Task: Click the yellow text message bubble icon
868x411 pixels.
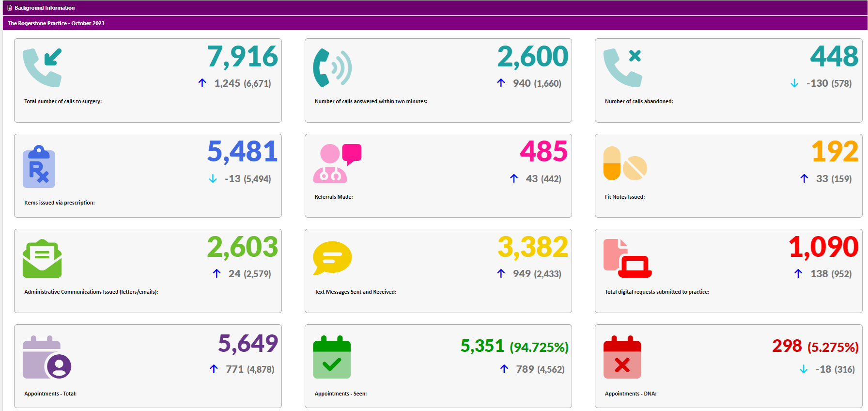Action: (x=332, y=258)
